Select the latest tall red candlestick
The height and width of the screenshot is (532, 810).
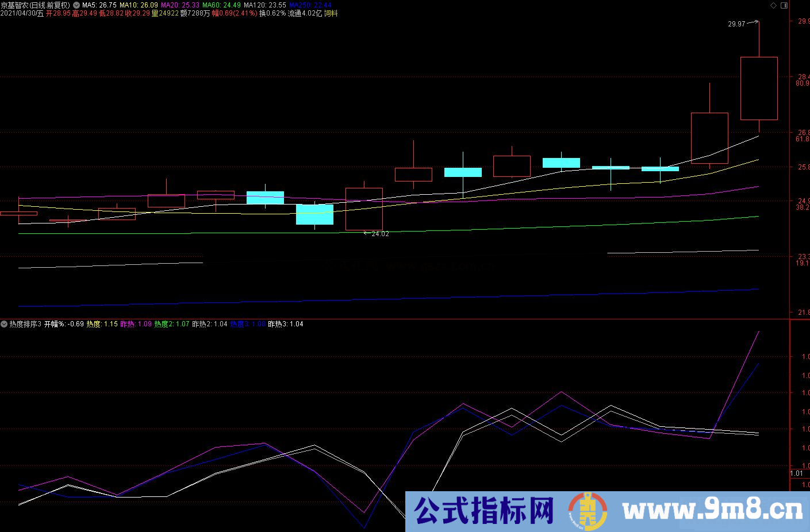759,88
